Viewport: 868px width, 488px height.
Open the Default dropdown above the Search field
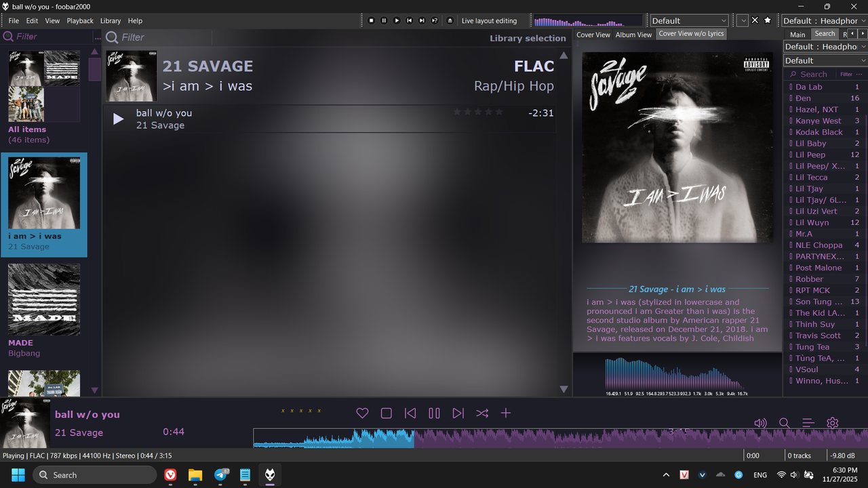(x=825, y=60)
